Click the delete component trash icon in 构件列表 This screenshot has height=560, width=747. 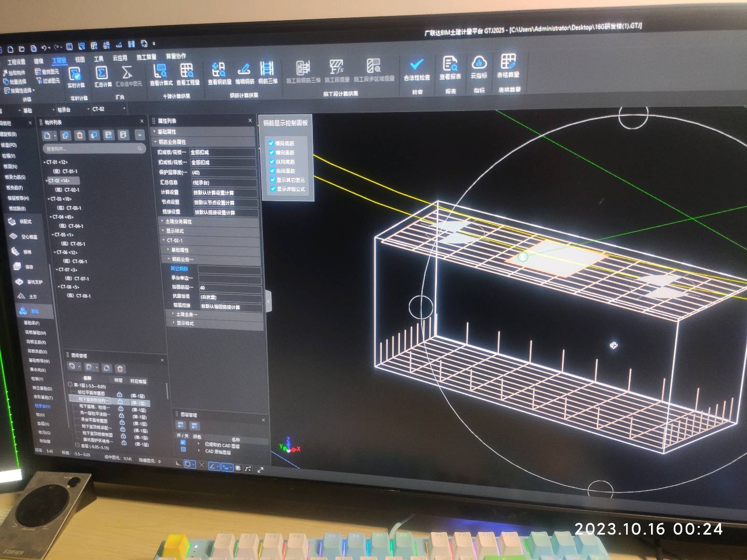[79, 135]
